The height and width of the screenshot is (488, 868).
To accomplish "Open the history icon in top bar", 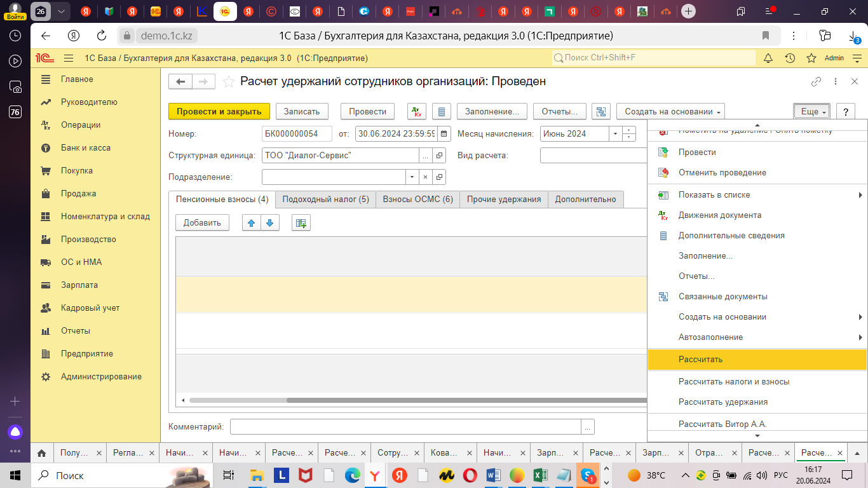I will click(790, 58).
